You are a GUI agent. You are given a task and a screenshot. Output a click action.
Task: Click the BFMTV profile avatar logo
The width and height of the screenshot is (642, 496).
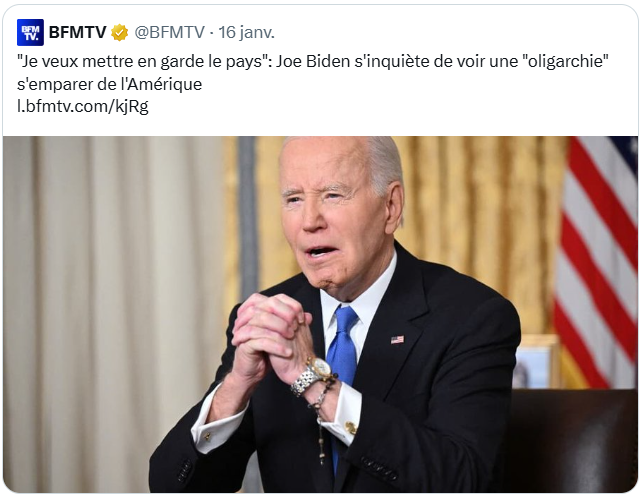coord(30,32)
